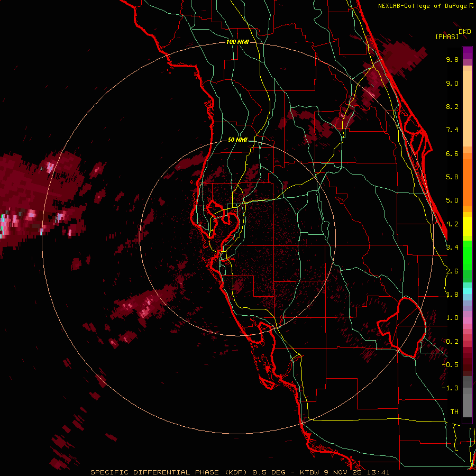
Task: Click the yellow segment of the color scale
Action: coord(467,226)
